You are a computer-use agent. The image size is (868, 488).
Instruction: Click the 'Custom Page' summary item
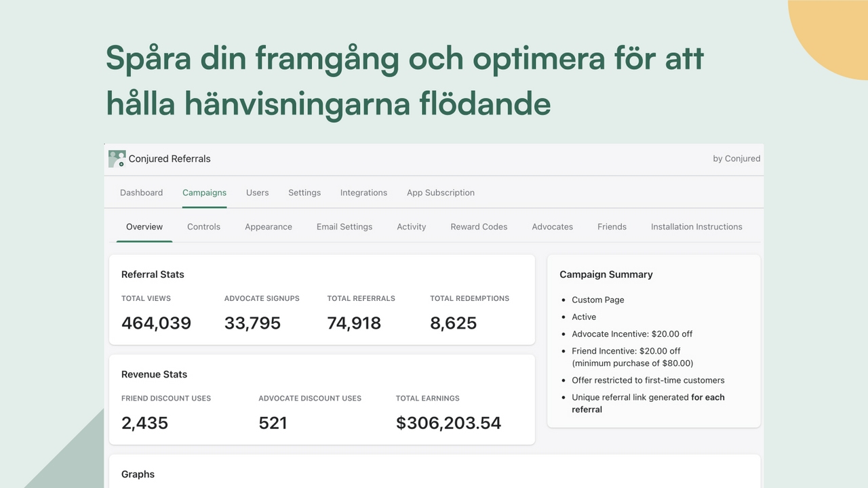pyautogui.click(x=598, y=300)
